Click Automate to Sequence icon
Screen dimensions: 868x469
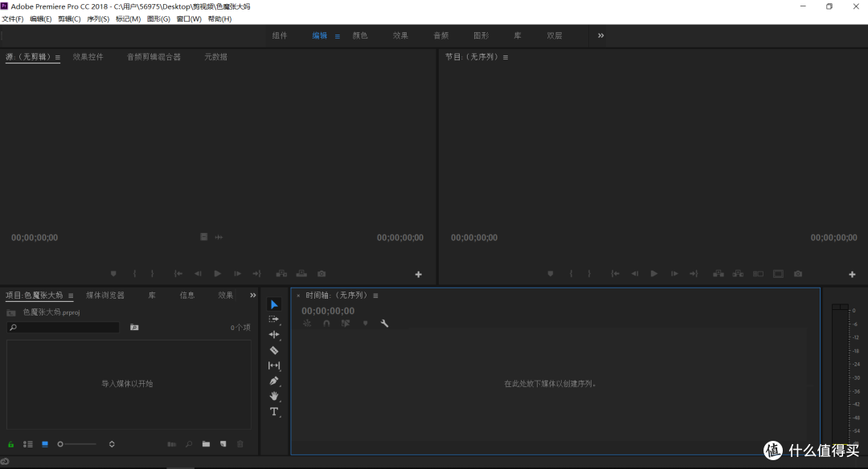click(x=172, y=444)
